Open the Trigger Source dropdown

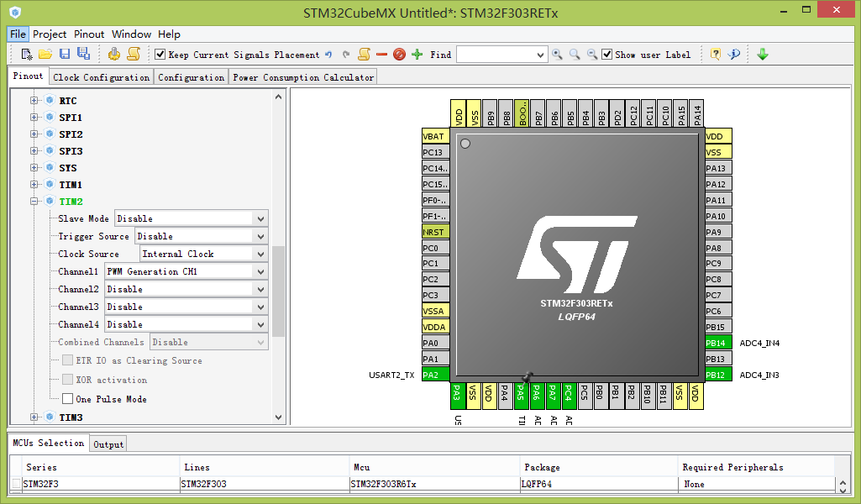261,236
